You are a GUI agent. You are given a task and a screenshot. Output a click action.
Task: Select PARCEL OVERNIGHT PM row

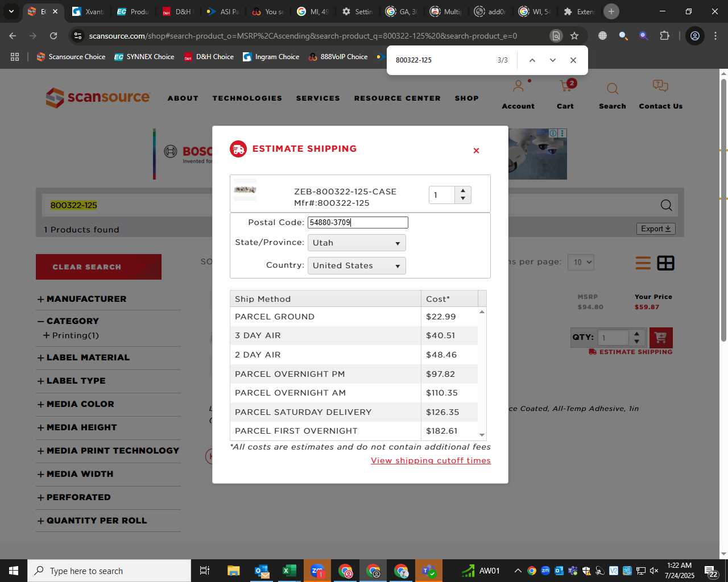(354, 374)
